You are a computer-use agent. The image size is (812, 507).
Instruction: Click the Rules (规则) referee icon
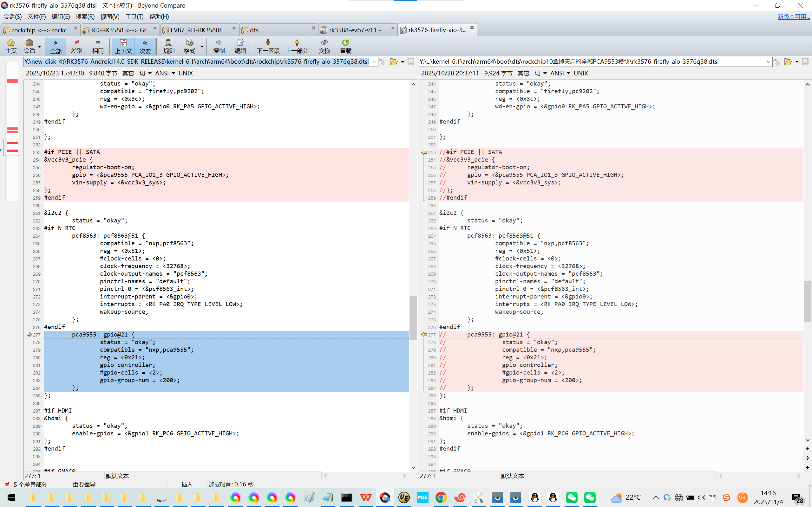168,46
